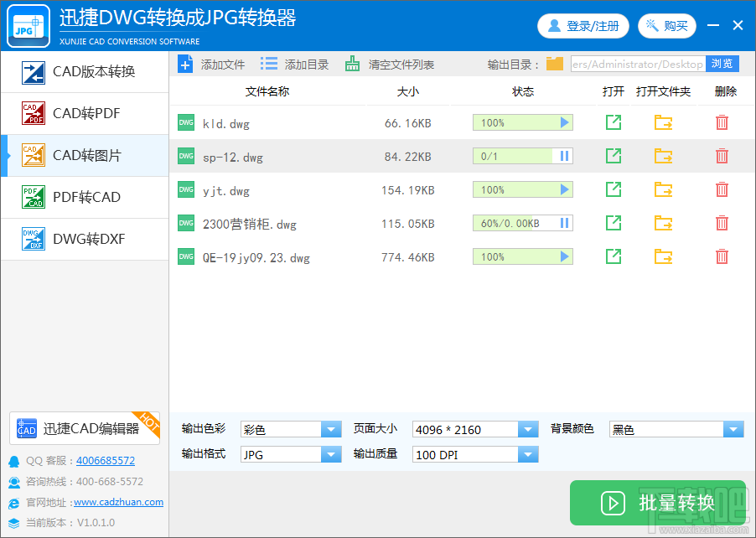Open the output folder for kld.dwg
The image size is (756, 538).
(x=664, y=122)
